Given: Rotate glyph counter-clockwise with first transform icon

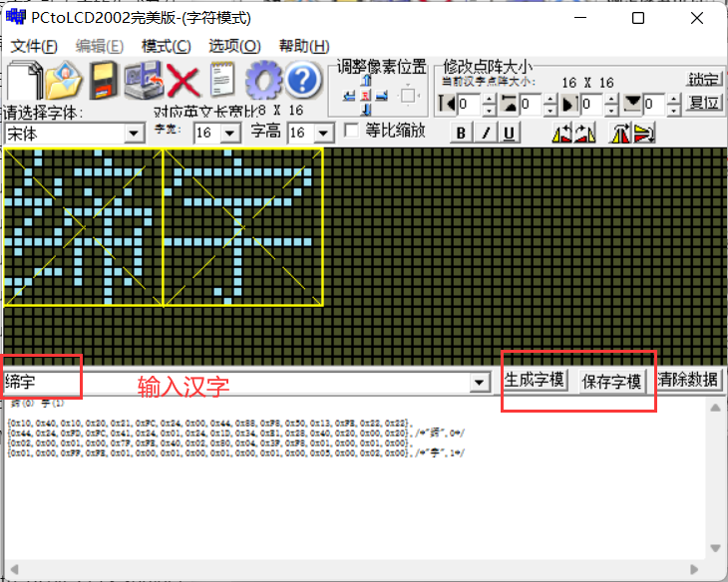Looking at the screenshot, I should pyautogui.click(x=562, y=134).
